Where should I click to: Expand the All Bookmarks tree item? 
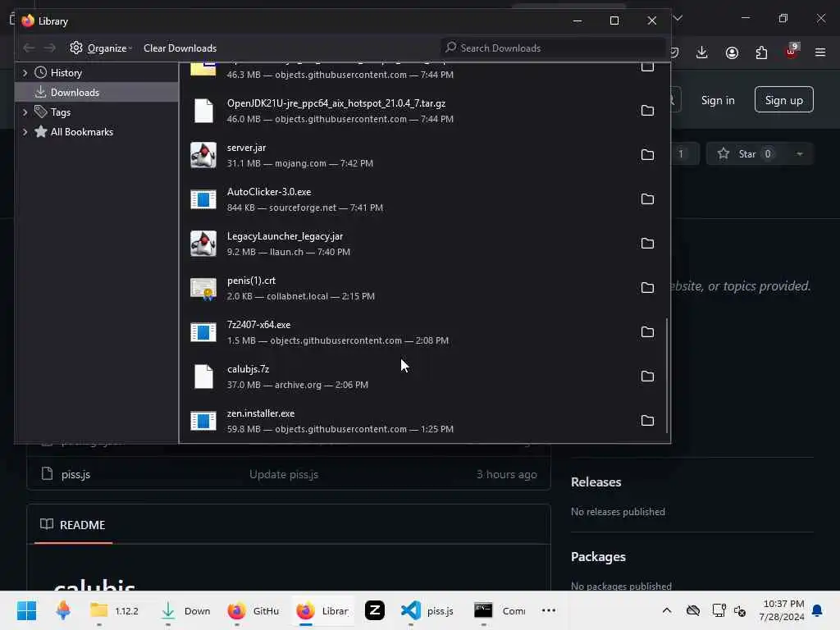(x=25, y=132)
